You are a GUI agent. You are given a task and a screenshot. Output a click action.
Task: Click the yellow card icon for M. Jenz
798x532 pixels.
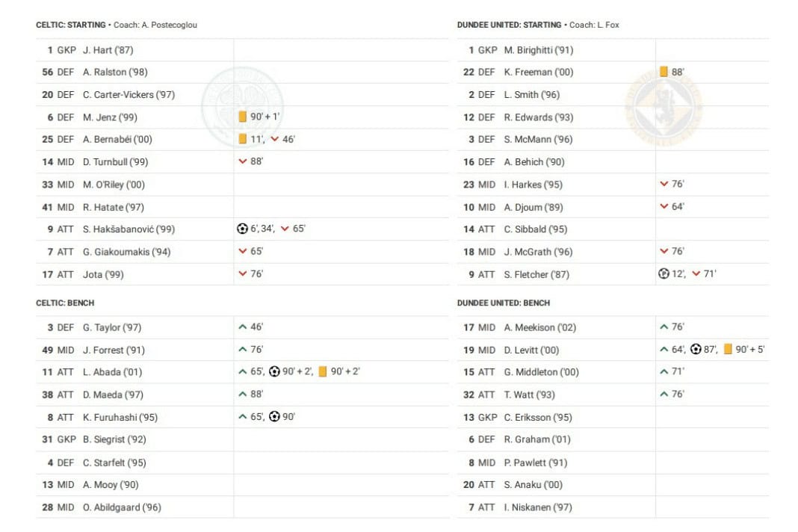click(x=242, y=117)
